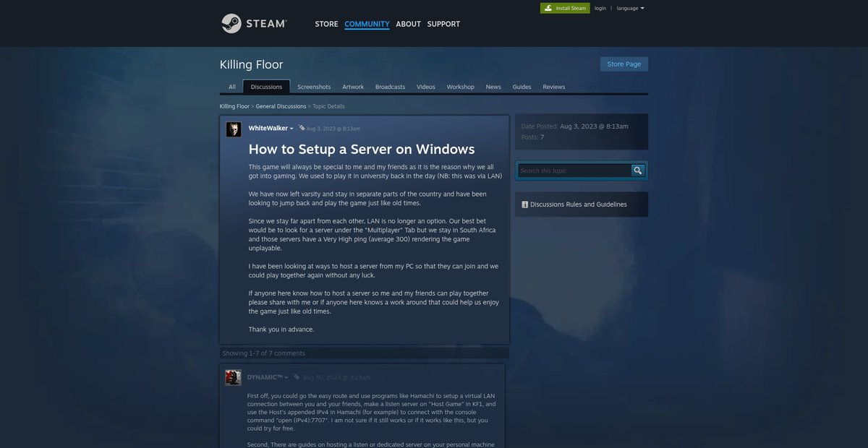Switch to the All tab
Image resolution: width=868 pixels, height=448 pixels.
232,87
